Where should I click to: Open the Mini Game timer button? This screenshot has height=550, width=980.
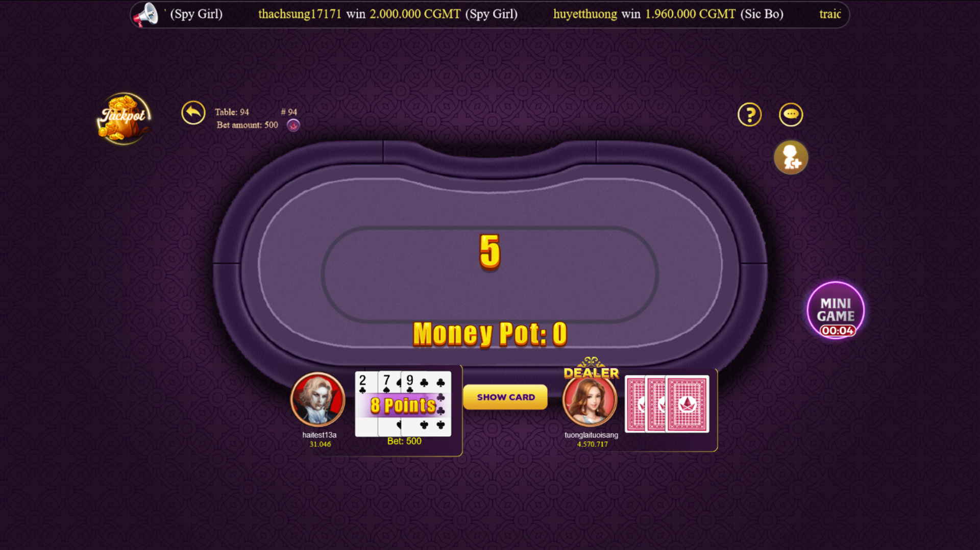836,310
